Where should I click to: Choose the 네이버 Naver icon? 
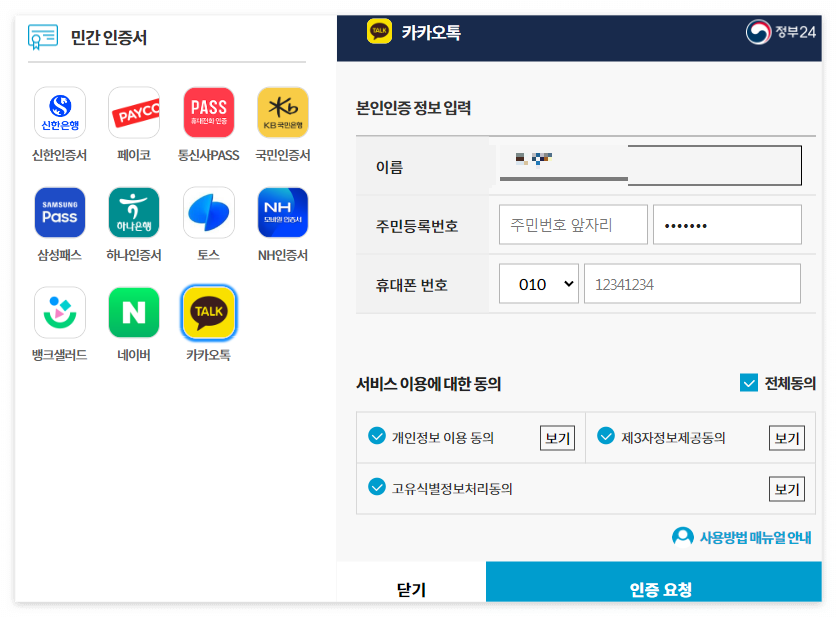click(134, 312)
